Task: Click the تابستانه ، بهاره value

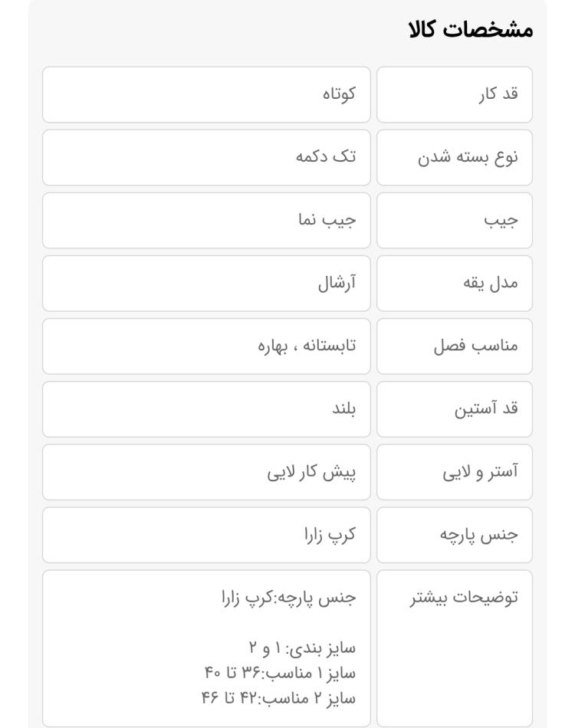Action: [x=307, y=346]
